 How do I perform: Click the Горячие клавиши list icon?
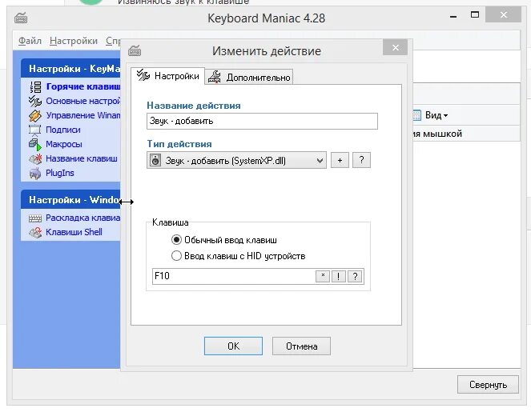(x=35, y=87)
